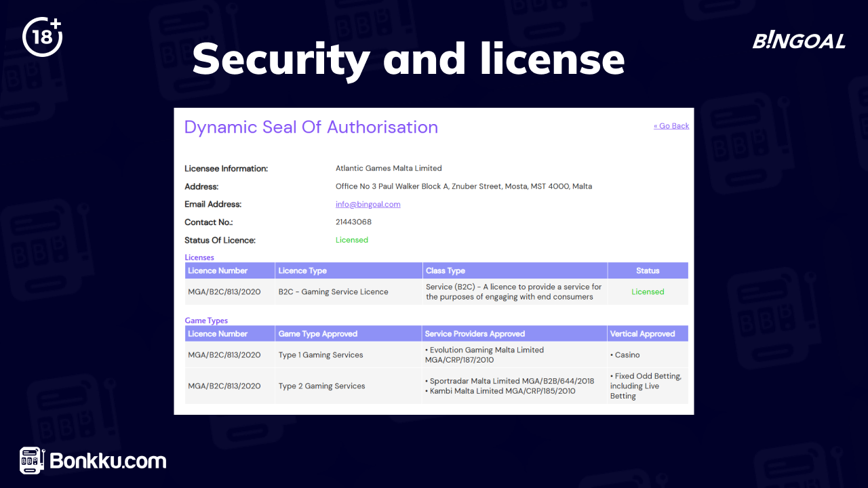Click the Game Types section heading
The image size is (868, 488).
(x=206, y=321)
